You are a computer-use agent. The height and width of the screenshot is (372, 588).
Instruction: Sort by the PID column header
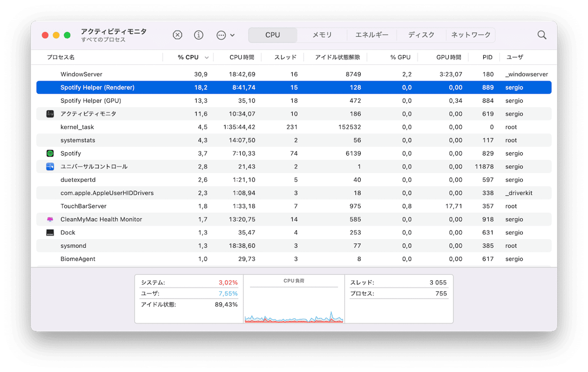(487, 57)
